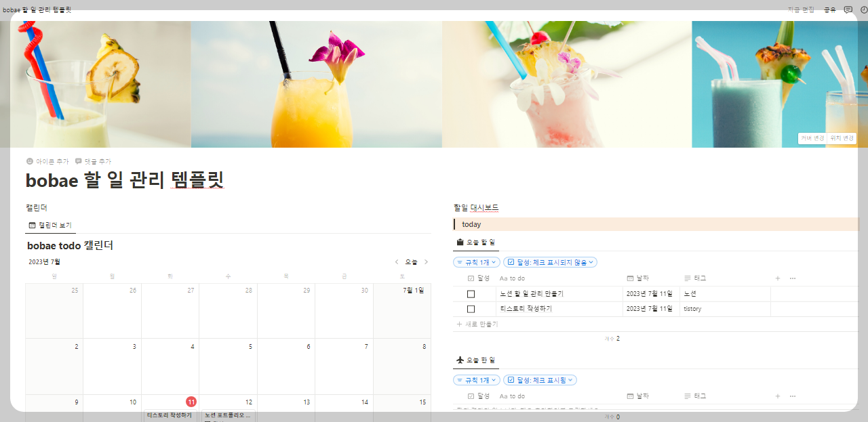The image size is (868, 422).
Task: Open the comments icon in top bar
Action: (x=848, y=9)
